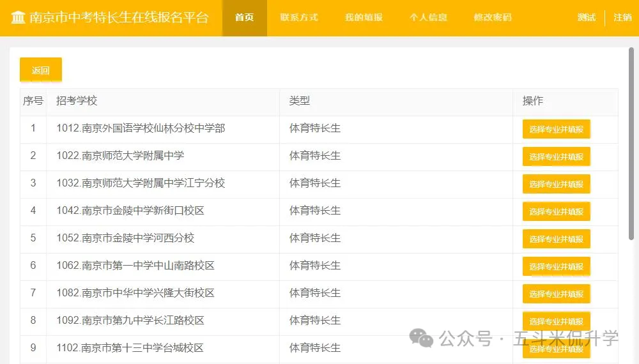Choose 选择专业并填报 for 南京外国语学校仙林分校中学部
The height and width of the screenshot is (364, 639).
(x=557, y=129)
